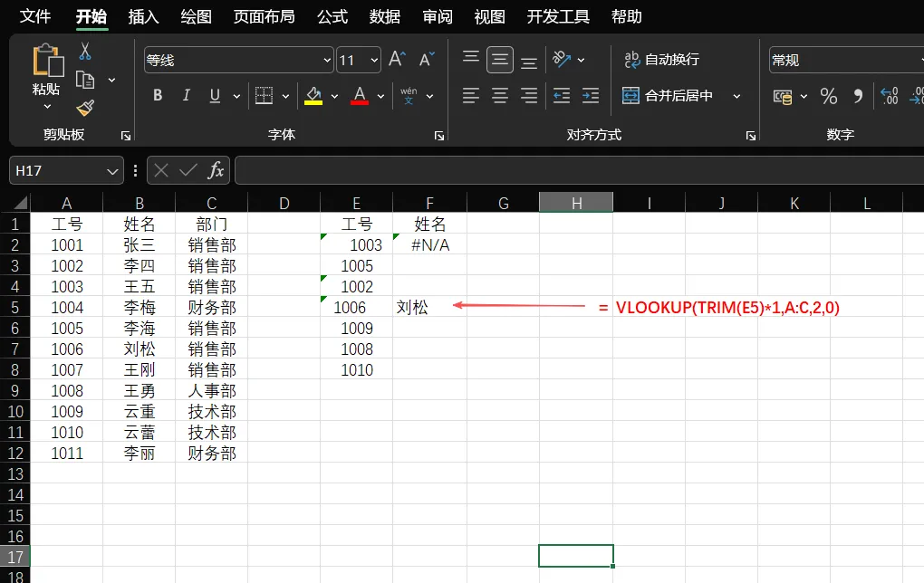The height and width of the screenshot is (583, 924).
Task: Open clipboard 剪贴板 dialog launcher
Action: point(126,136)
